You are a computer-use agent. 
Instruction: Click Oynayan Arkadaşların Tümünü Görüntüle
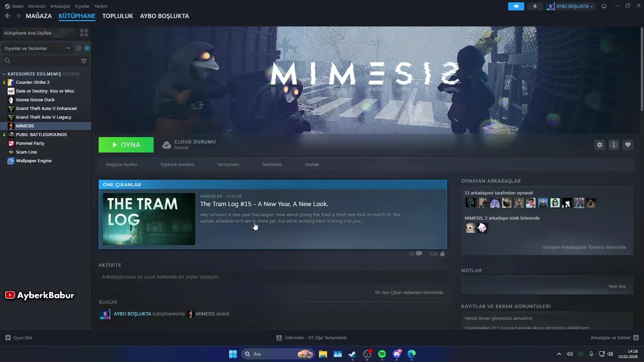click(x=584, y=247)
